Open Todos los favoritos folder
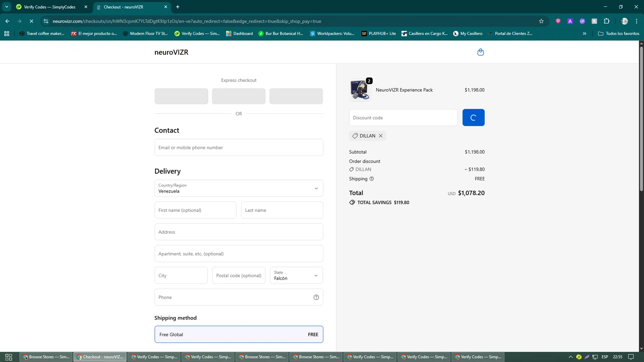The width and height of the screenshot is (644, 362). 618,33
